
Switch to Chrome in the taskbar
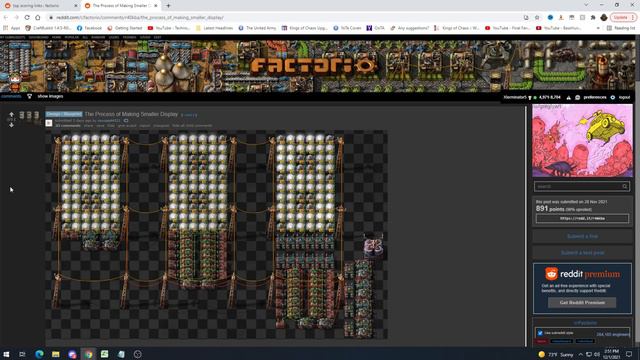pos(88,354)
